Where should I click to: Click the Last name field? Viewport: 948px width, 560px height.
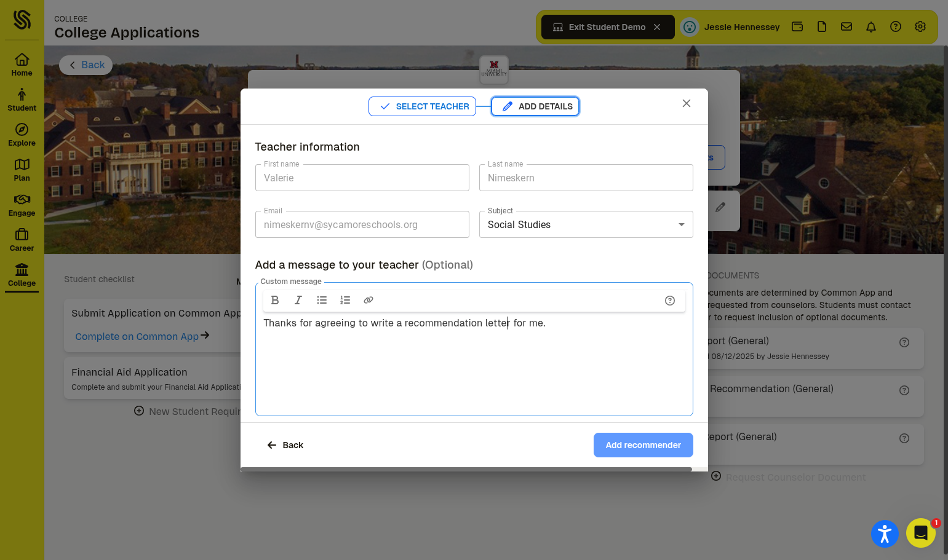pos(586,178)
